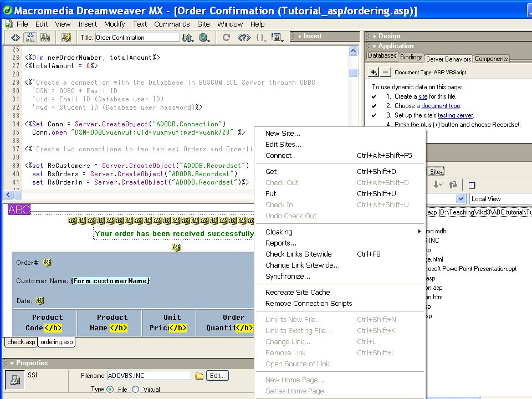Choose Synchronize... menu entry

pyautogui.click(x=340, y=276)
